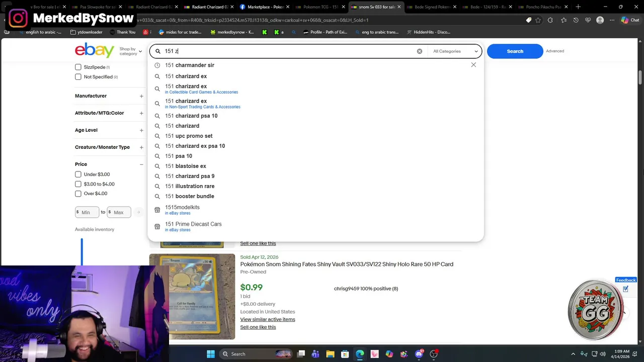Tick the $3.00 to $4.00 checkbox
The width and height of the screenshot is (644, 362).
[78, 184]
